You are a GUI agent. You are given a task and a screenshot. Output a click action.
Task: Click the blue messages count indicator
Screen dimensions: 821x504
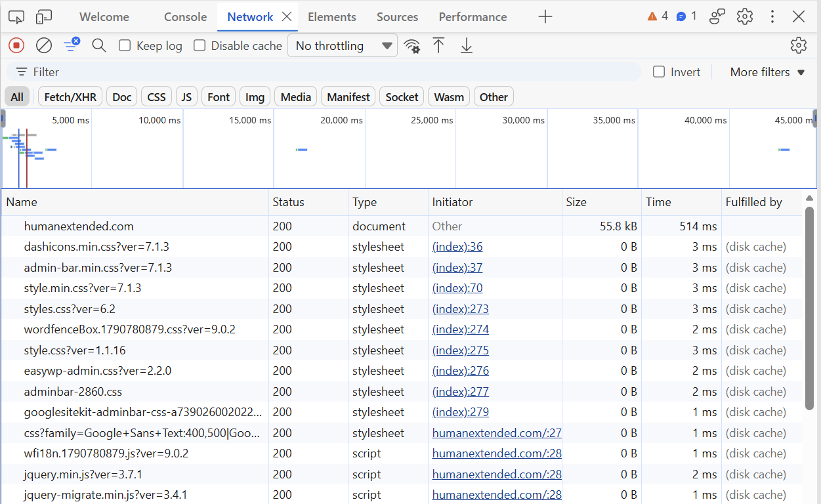686,16
